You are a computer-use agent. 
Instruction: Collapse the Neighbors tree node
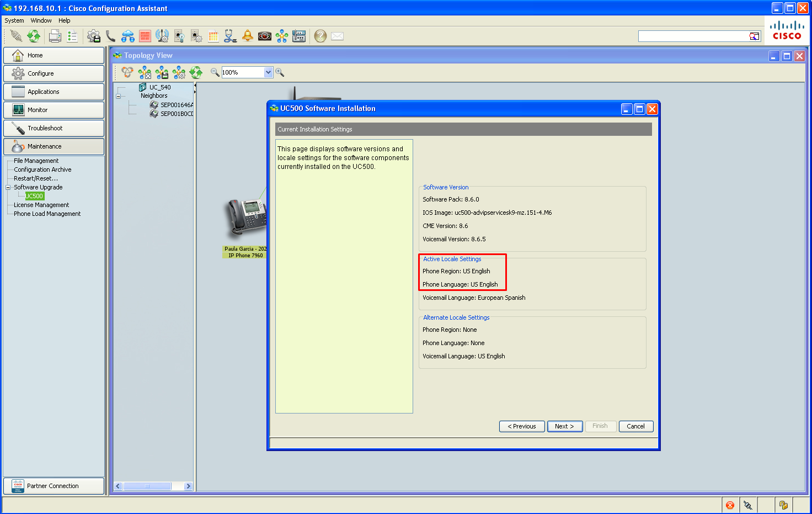(x=118, y=96)
